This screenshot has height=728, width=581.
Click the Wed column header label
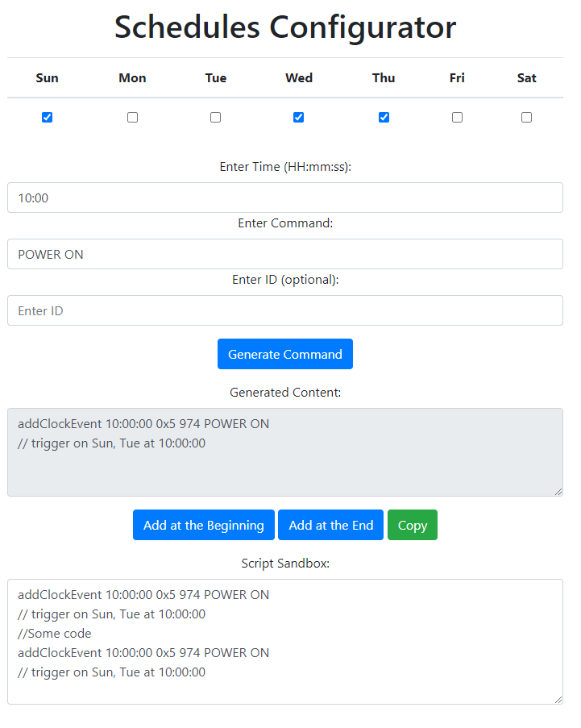pos(298,78)
